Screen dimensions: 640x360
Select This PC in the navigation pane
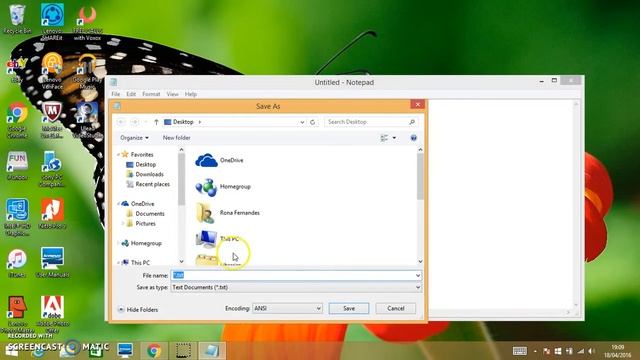tap(136, 262)
